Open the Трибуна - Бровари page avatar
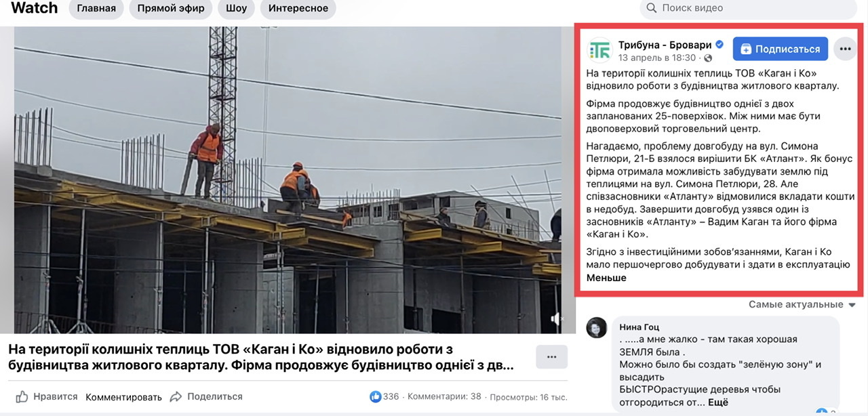The width and height of the screenshot is (868, 416). point(599,50)
